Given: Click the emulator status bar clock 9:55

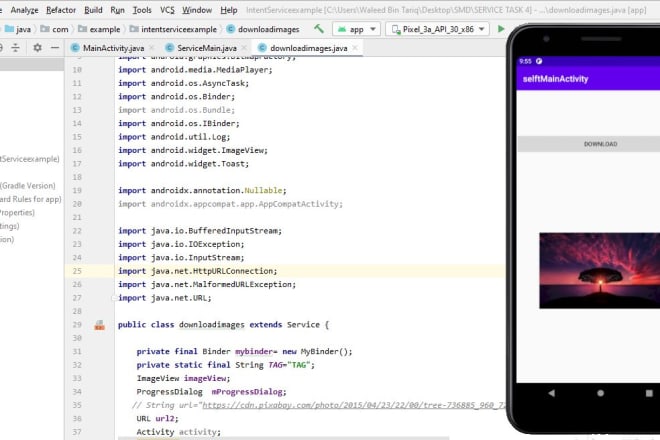Looking at the screenshot, I should [x=525, y=61].
